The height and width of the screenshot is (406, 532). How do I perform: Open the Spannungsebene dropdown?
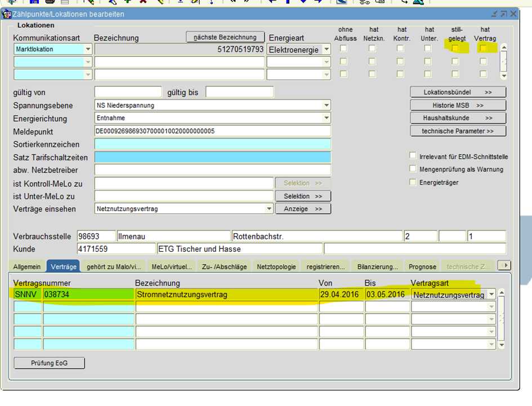[x=327, y=105]
